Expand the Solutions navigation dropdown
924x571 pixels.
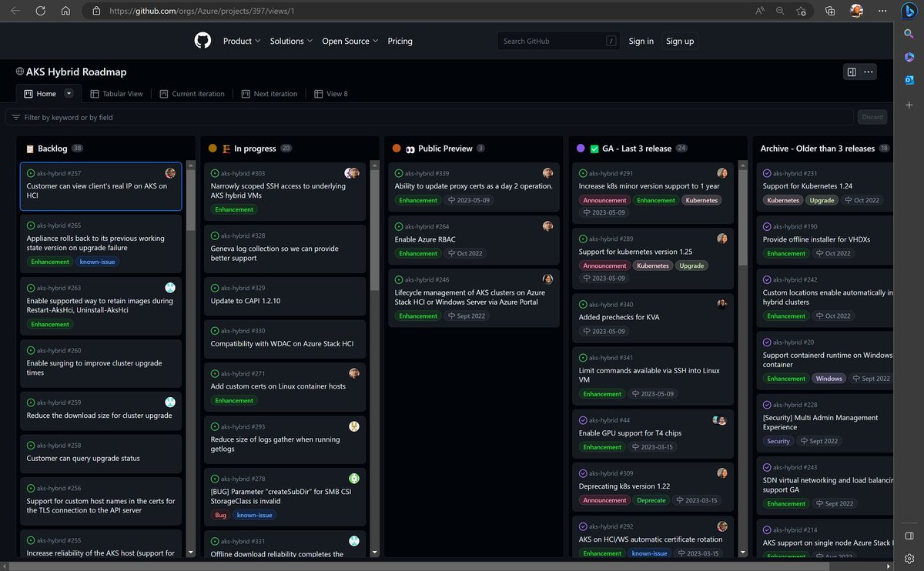[290, 41]
